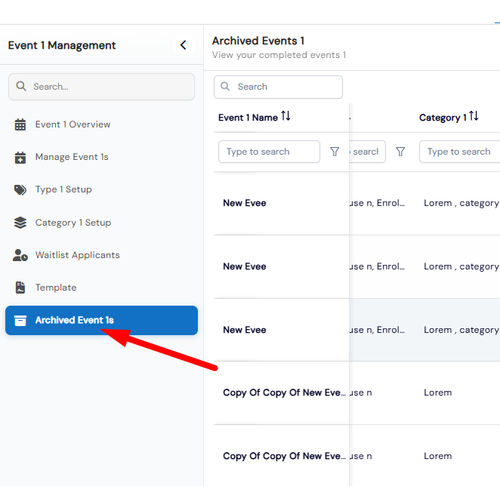Select Archived Event 1s menu item
The image size is (500, 486).
[x=102, y=320]
